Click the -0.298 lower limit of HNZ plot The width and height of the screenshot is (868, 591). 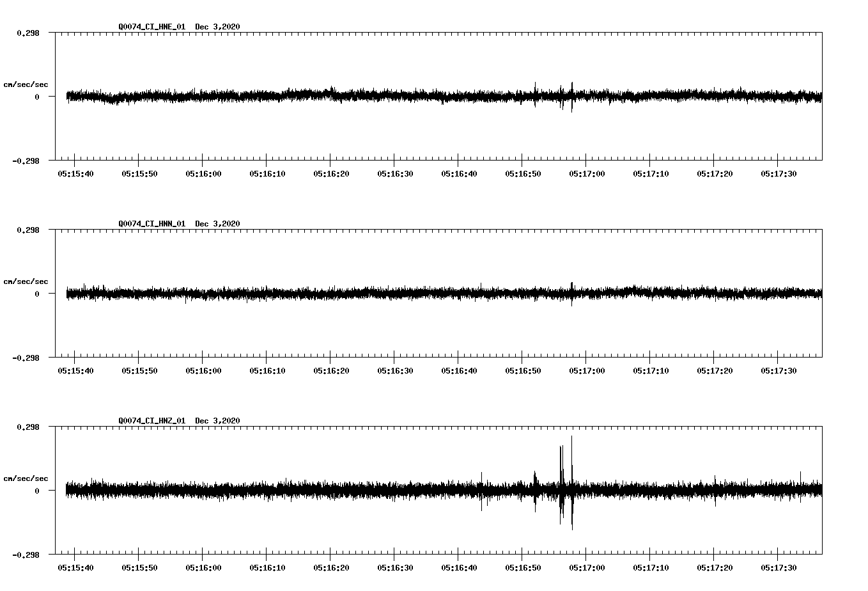[x=26, y=555]
